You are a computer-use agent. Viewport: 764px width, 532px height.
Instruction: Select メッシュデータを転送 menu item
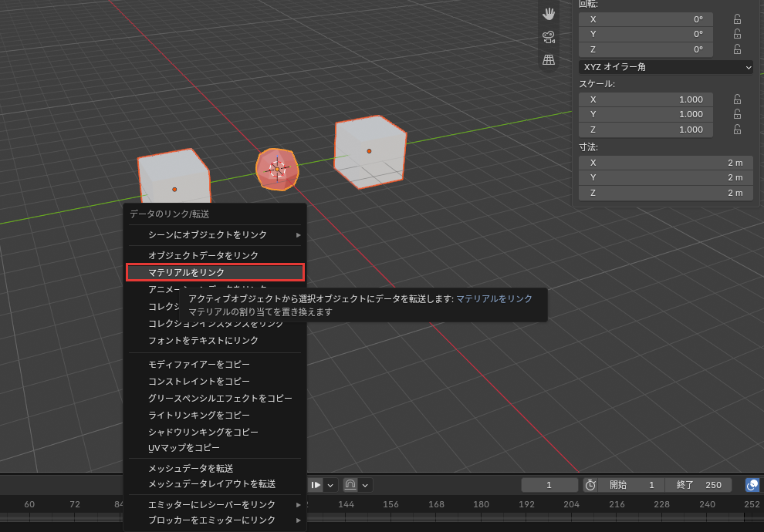coord(215,469)
